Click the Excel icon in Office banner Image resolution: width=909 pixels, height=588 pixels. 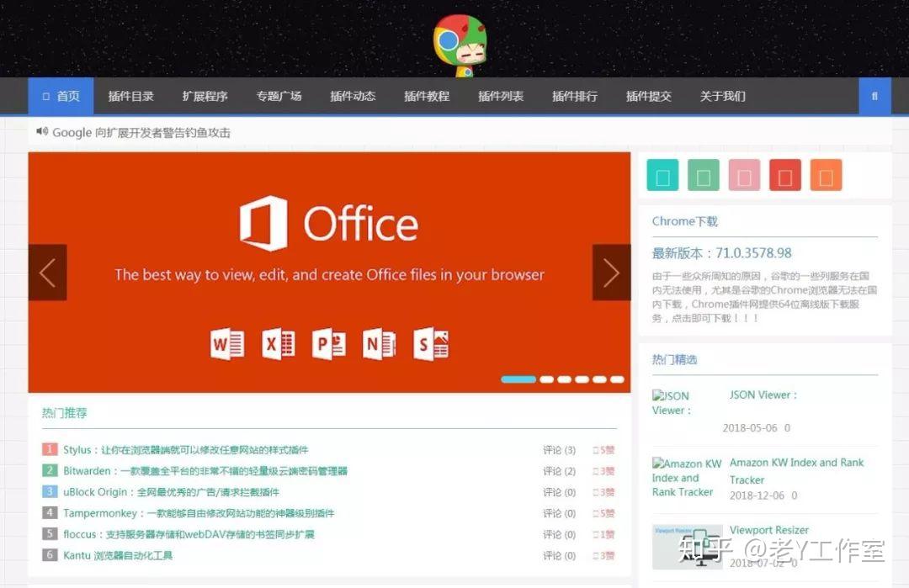(x=279, y=344)
